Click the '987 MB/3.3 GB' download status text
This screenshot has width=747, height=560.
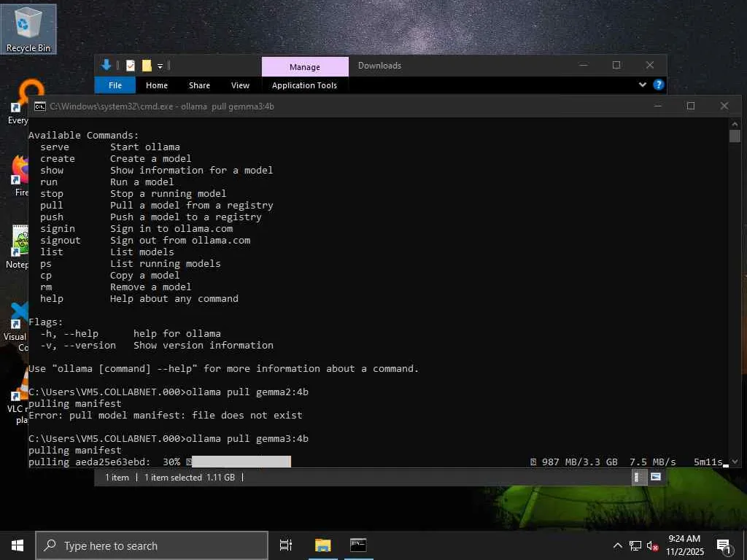579,462
